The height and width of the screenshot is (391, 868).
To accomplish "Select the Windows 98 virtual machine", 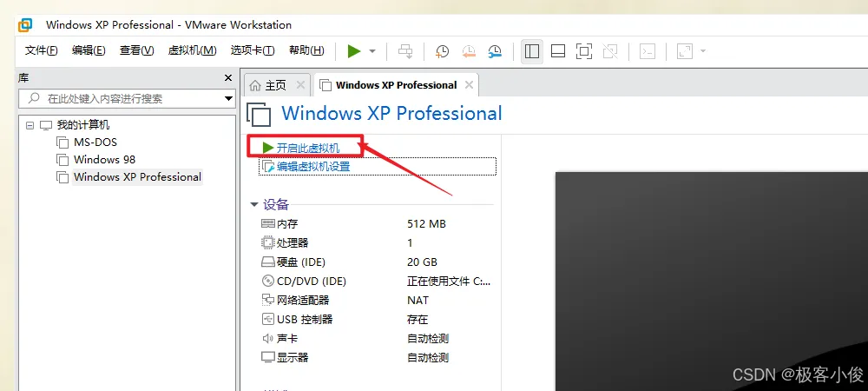I will point(105,160).
